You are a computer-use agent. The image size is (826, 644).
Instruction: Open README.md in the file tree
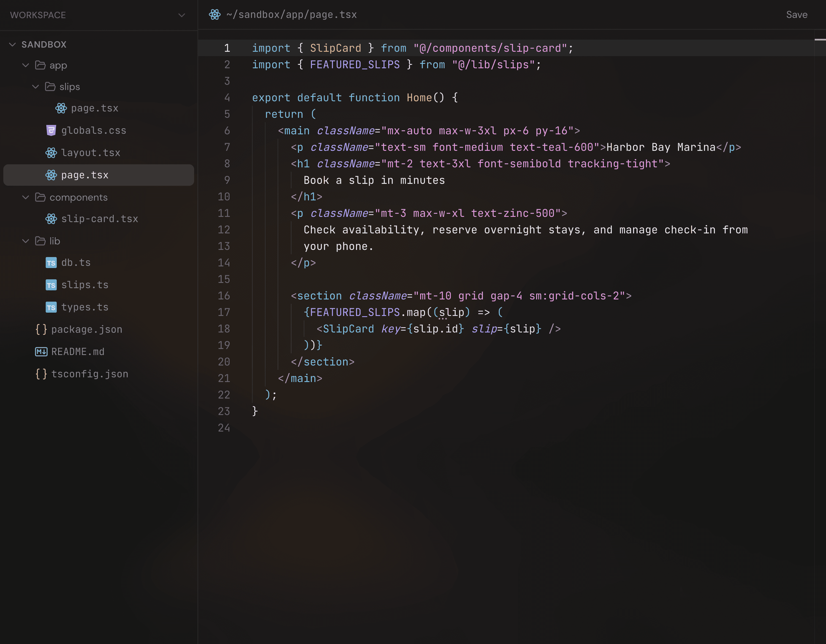click(99, 352)
